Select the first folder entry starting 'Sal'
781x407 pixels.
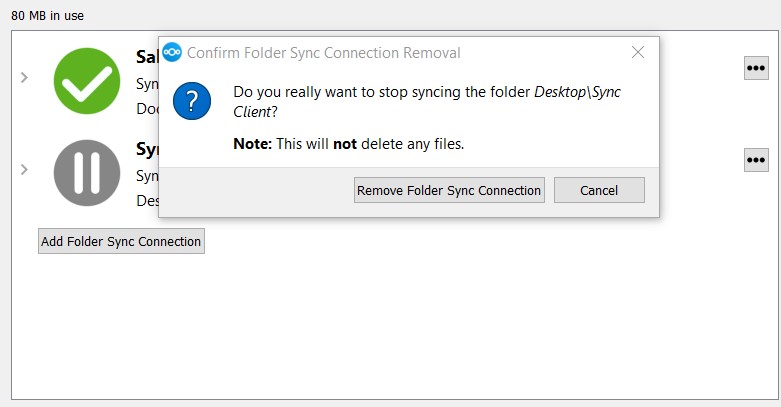point(146,58)
